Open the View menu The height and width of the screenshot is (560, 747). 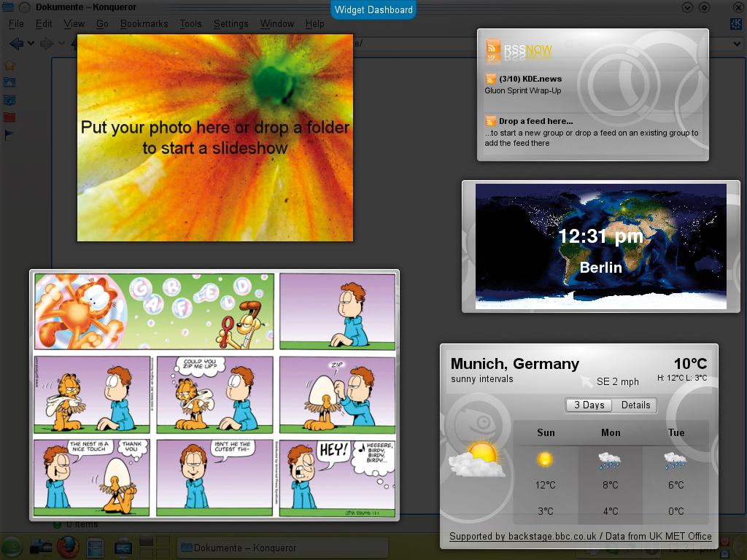pos(74,24)
